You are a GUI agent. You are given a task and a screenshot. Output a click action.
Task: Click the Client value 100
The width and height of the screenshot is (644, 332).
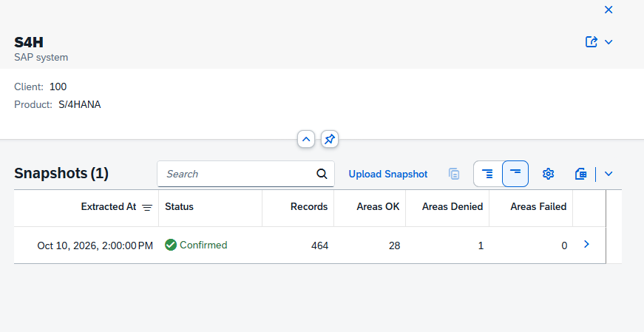tap(58, 87)
